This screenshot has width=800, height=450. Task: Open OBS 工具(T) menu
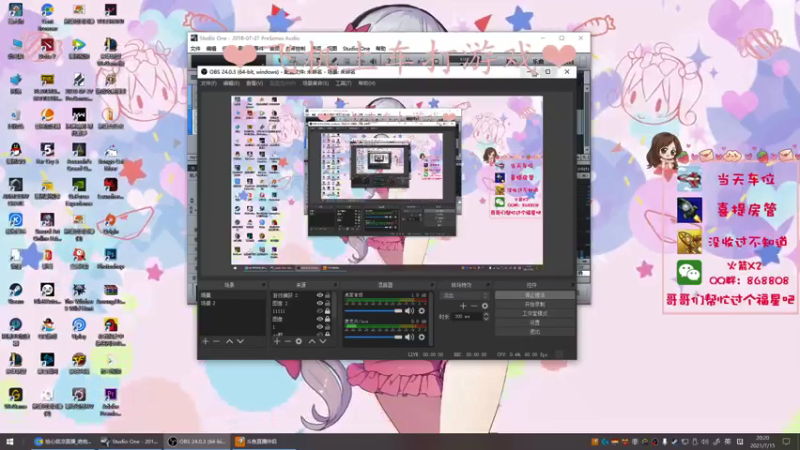[x=343, y=83]
